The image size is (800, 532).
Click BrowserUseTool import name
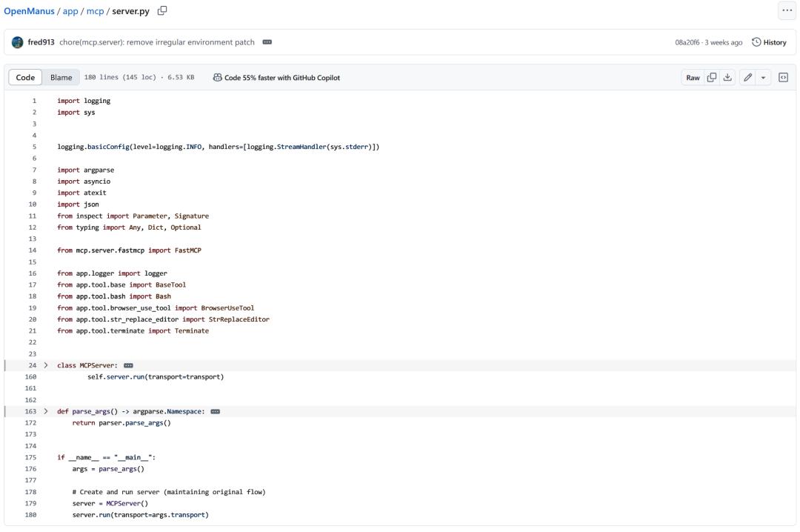[x=227, y=308]
